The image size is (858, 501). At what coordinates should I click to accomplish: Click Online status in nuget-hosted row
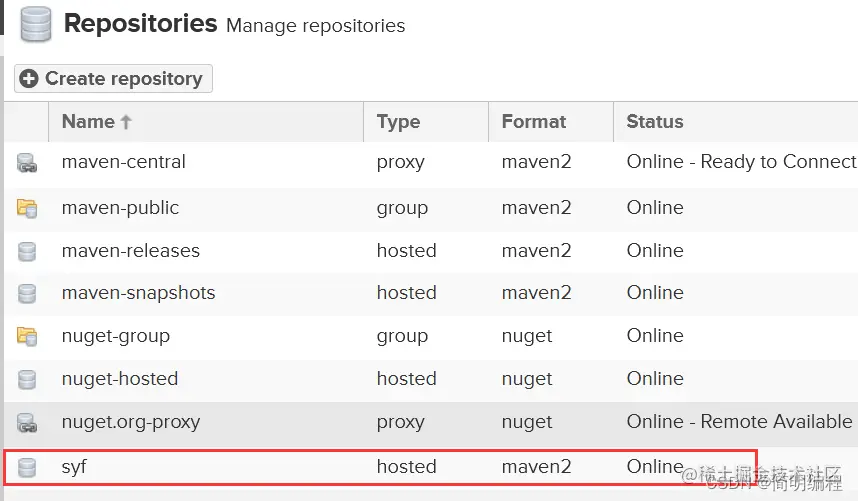pyautogui.click(x=655, y=378)
